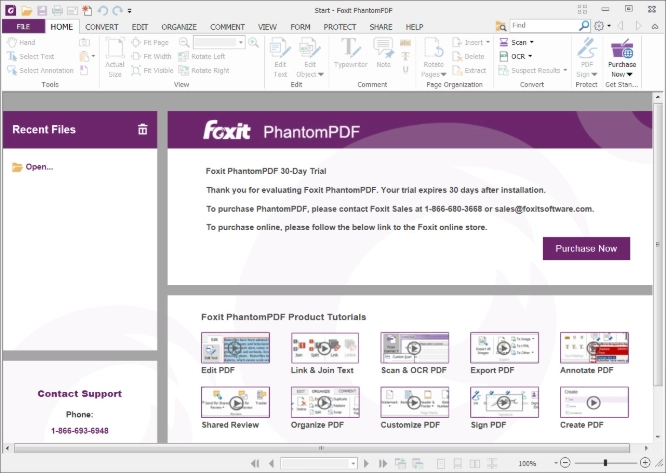Screen dimensions: 666x473
Task: Click the Print icon in quick access toolbar
Action: coord(57,10)
